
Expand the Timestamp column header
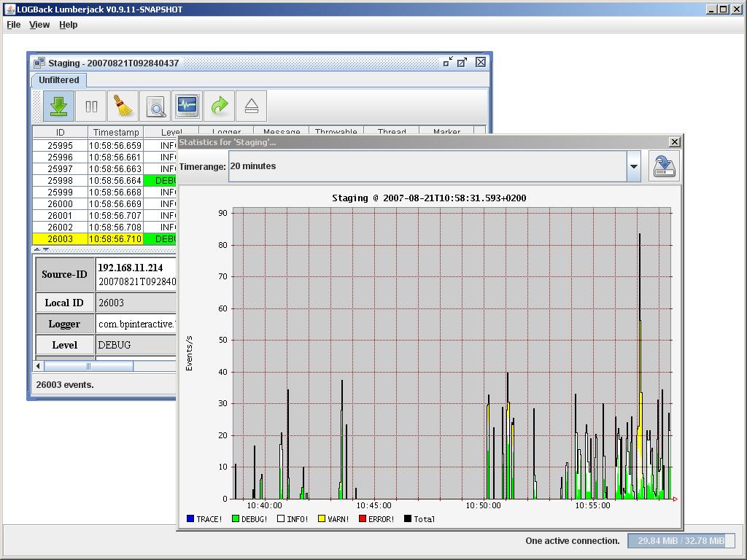pos(117,132)
